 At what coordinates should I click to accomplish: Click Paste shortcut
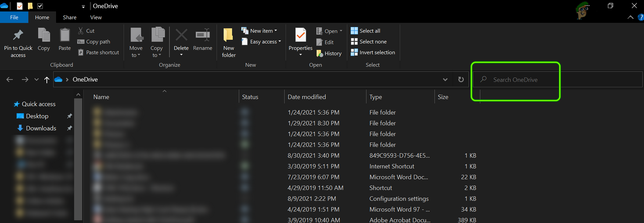coord(98,52)
